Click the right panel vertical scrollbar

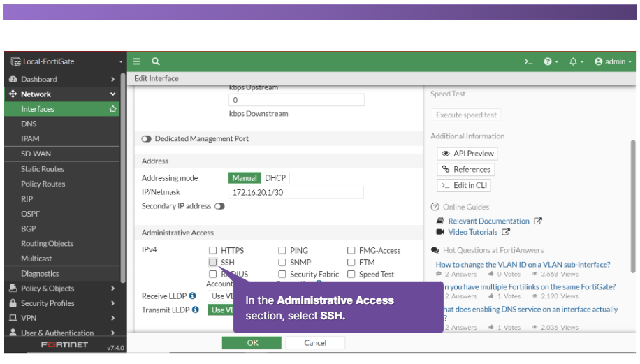[x=633, y=206]
